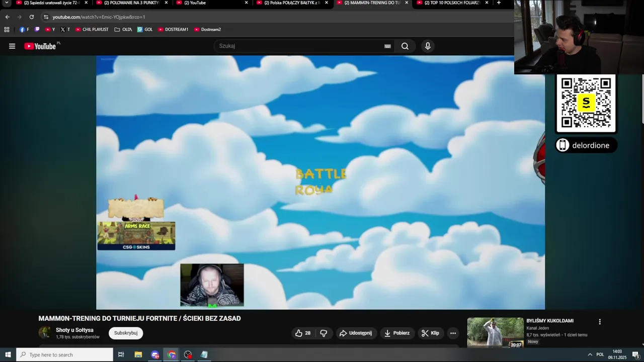Open site information icon in address bar

pyautogui.click(x=46, y=17)
